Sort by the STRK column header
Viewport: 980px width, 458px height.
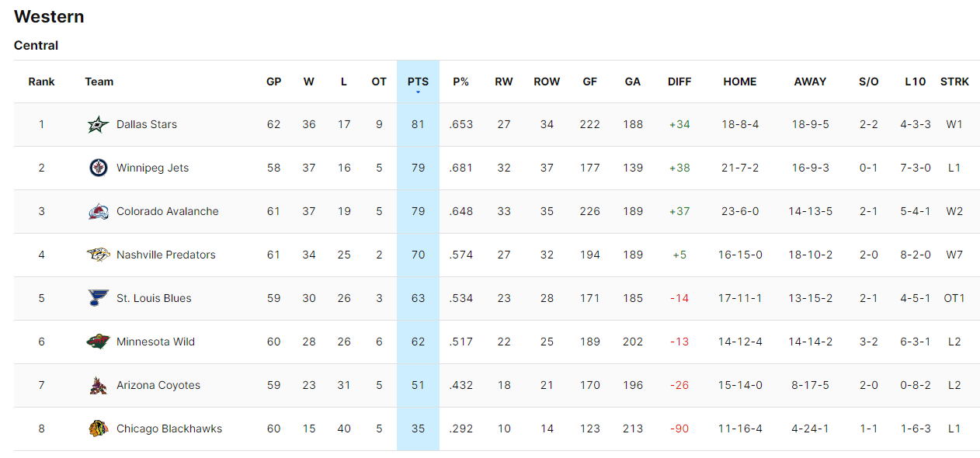(954, 82)
